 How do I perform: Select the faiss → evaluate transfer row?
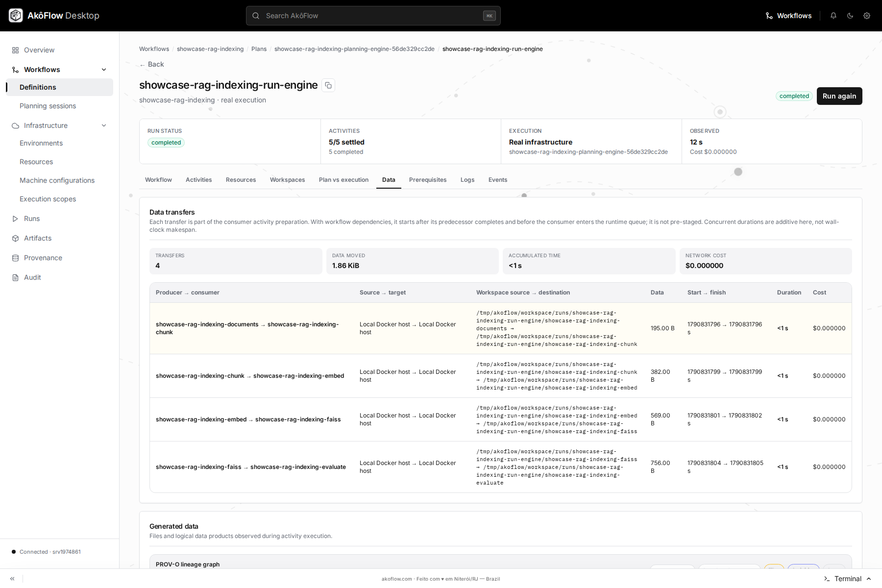(x=501, y=467)
